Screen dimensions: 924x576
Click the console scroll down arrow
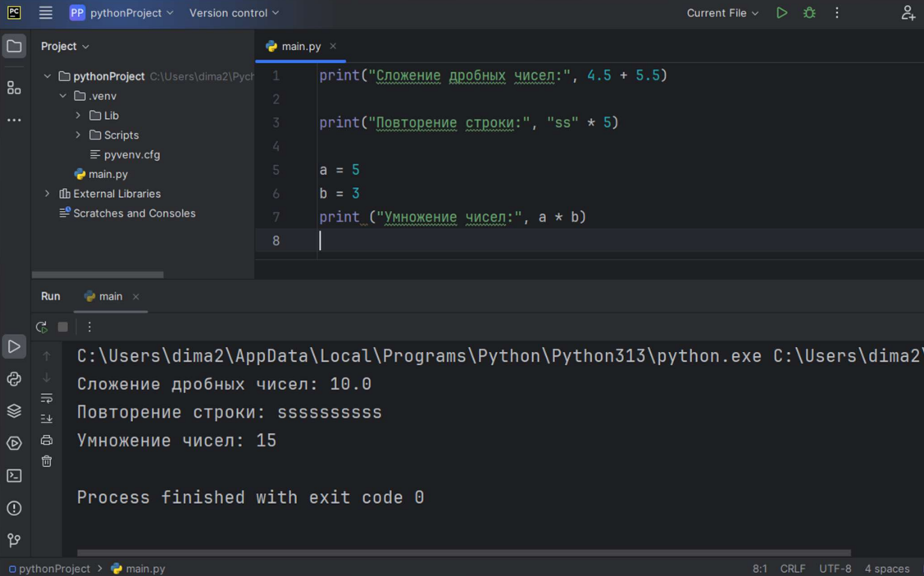coord(47,377)
